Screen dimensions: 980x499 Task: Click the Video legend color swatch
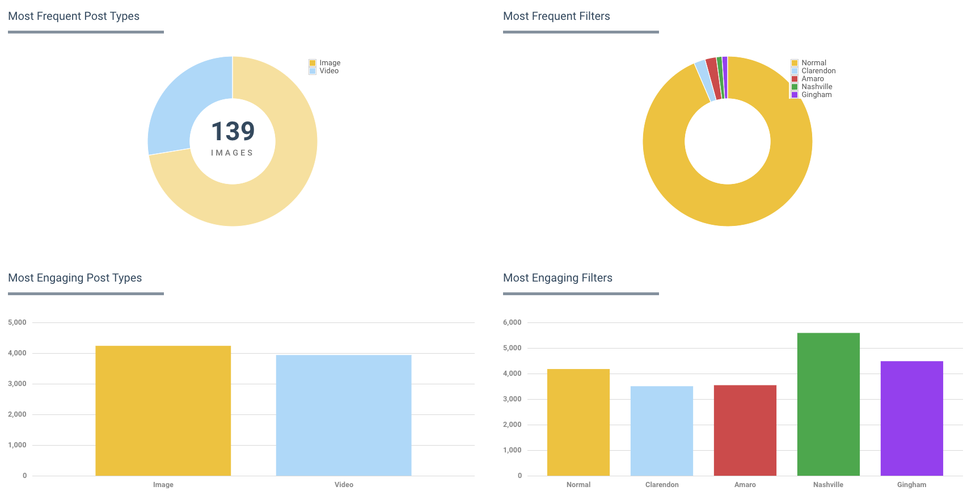point(312,71)
